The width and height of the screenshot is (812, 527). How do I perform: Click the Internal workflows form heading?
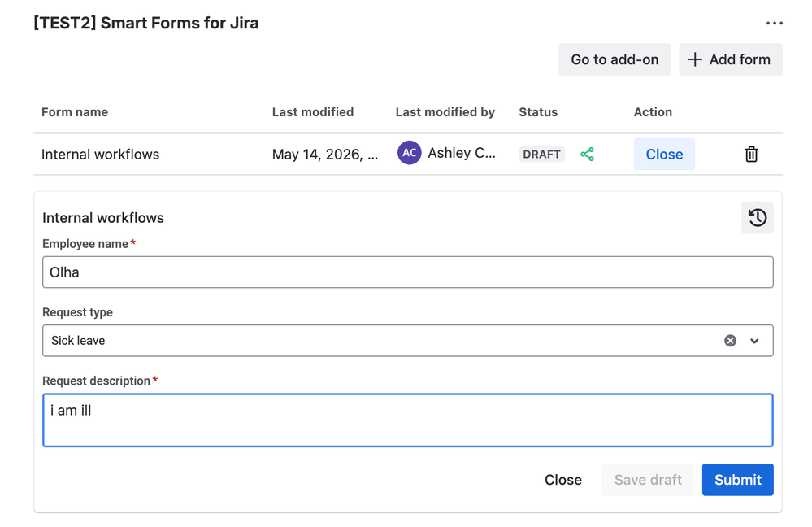103,218
